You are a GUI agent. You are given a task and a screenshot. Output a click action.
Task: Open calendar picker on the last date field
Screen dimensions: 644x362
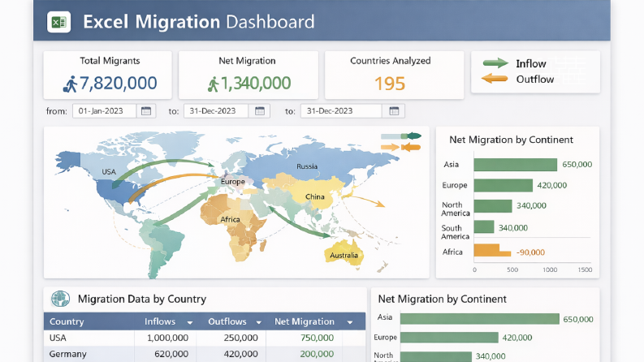click(x=394, y=111)
